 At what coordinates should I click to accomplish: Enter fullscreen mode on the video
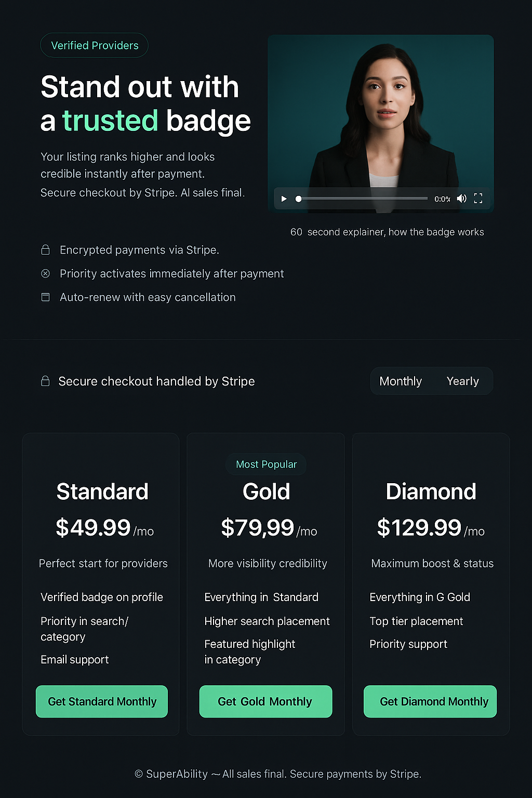(478, 198)
